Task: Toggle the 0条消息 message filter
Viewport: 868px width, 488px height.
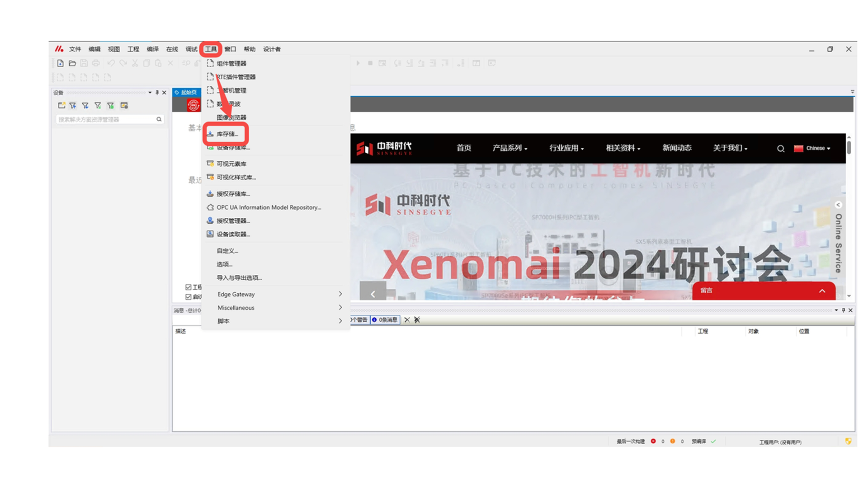Action: 385,320
